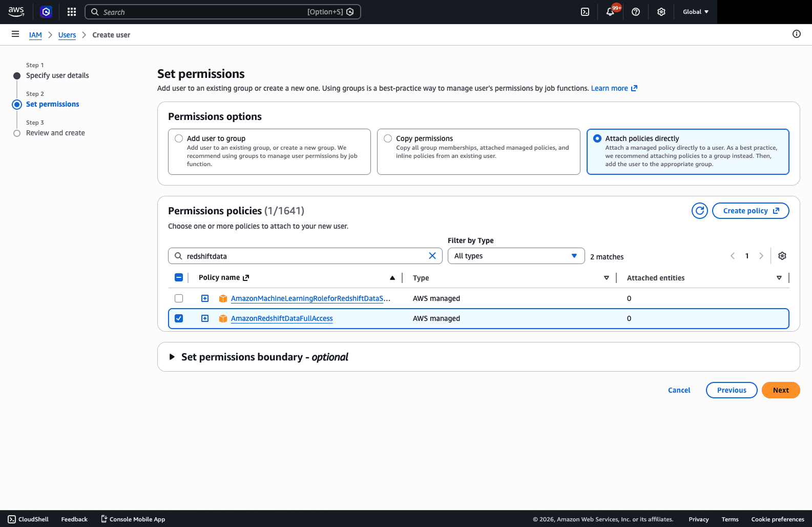The width and height of the screenshot is (812, 527).
Task: Open Cookie preferences in the footer
Action: (778, 519)
